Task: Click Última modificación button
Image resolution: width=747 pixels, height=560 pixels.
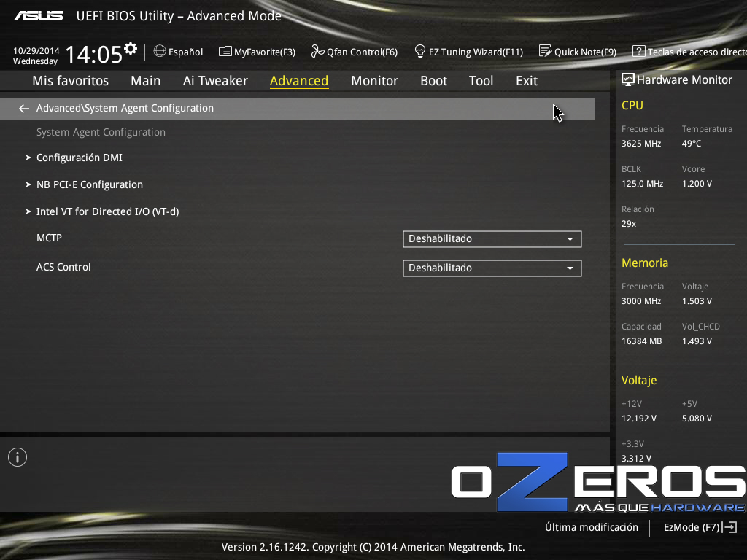Action: click(592, 527)
